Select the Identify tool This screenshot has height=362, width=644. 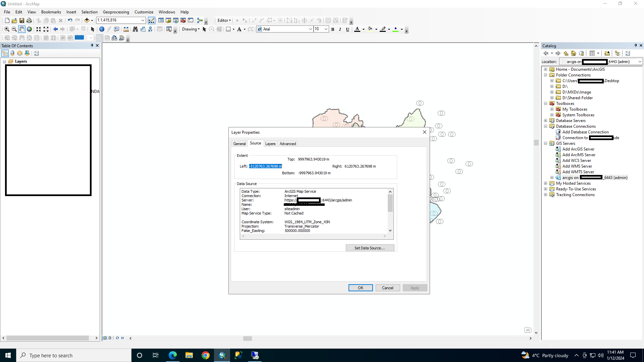(x=102, y=29)
